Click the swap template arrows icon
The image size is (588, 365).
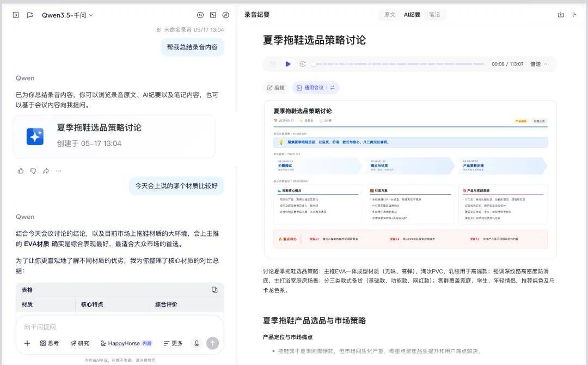click(x=332, y=88)
